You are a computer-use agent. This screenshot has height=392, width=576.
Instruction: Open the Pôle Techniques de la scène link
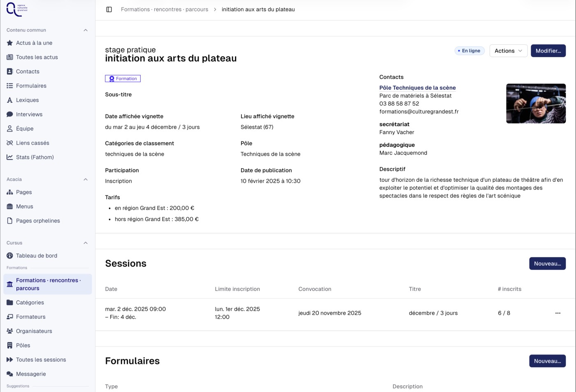point(417,88)
